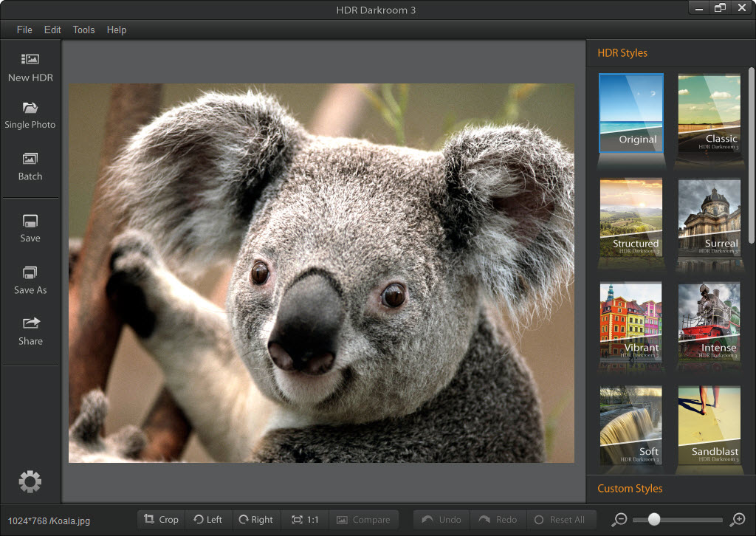
Task: Close the HDR Darkroom 3 window
Action: [x=742, y=7]
